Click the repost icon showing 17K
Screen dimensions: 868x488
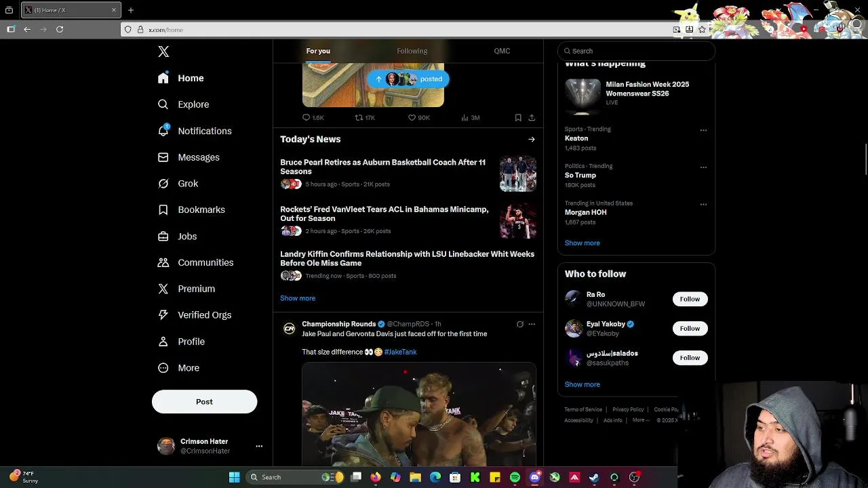pos(365,117)
